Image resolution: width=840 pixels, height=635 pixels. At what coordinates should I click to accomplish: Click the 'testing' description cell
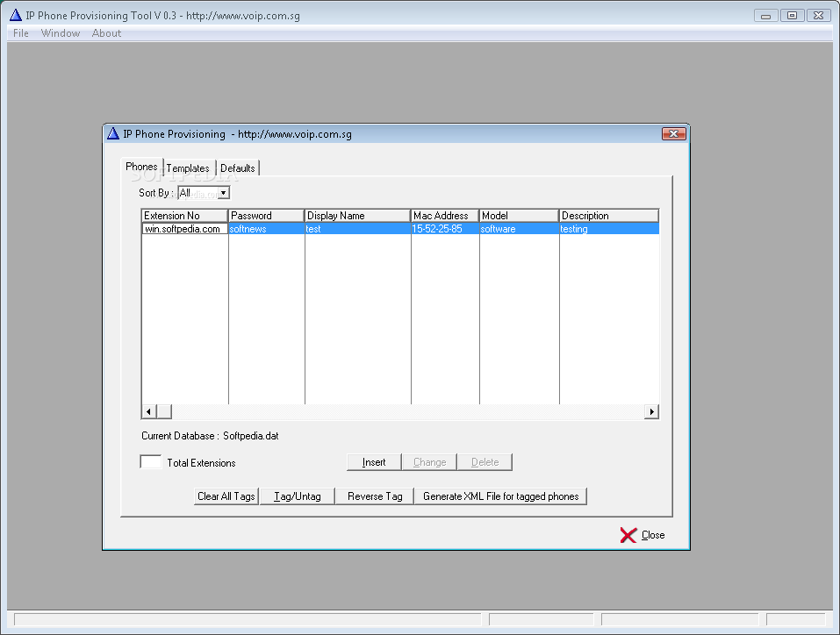[609, 229]
